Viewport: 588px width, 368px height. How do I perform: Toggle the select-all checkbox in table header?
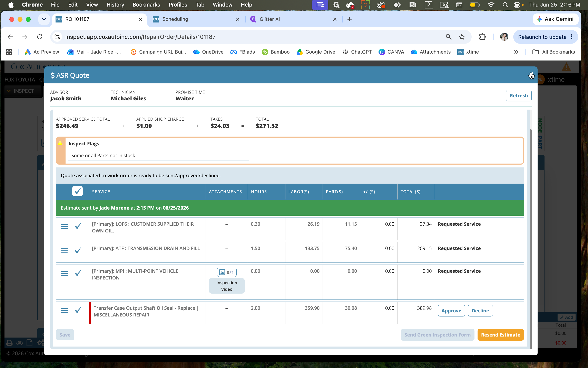click(77, 191)
